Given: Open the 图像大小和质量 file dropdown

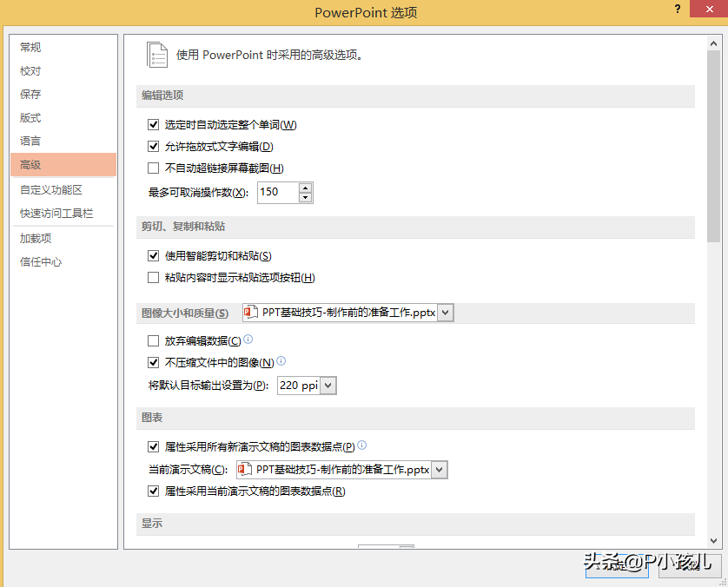Looking at the screenshot, I should 446,313.
